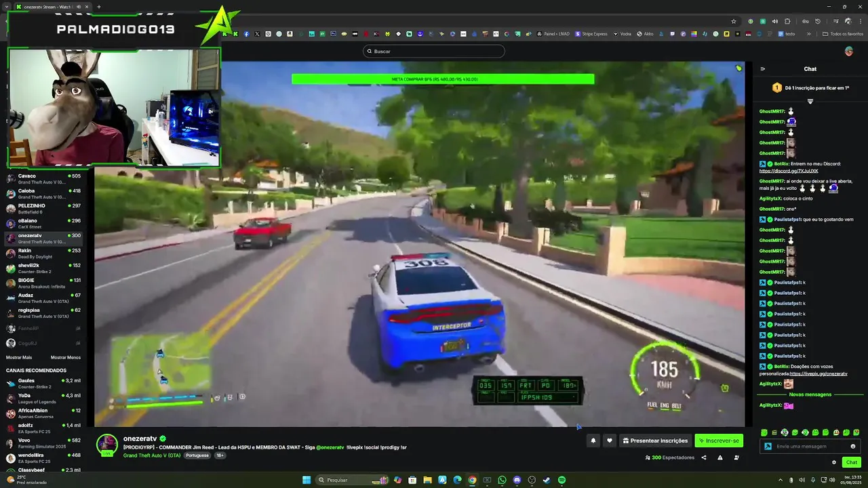
Task: Open Audaz channel in sidebar
Action: 43,298
